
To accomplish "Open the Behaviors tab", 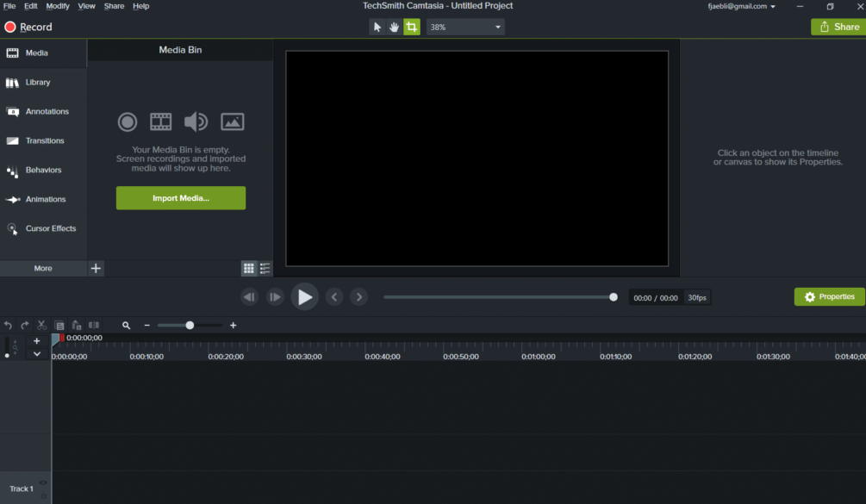I will tap(43, 170).
